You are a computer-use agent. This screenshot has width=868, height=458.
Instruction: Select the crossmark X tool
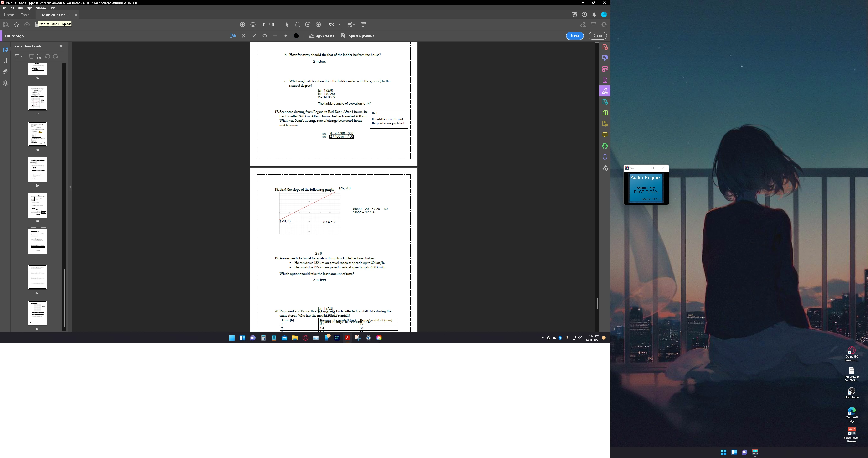(244, 36)
